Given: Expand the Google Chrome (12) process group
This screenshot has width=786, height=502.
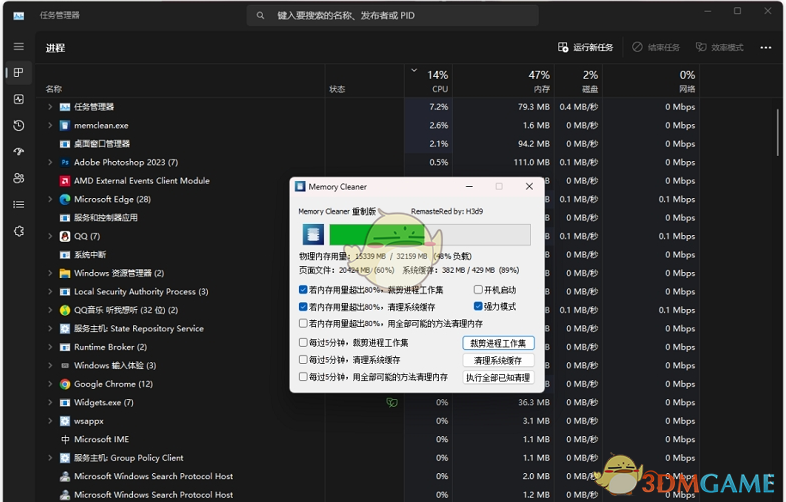Looking at the screenshot, I should pos(50,384).
